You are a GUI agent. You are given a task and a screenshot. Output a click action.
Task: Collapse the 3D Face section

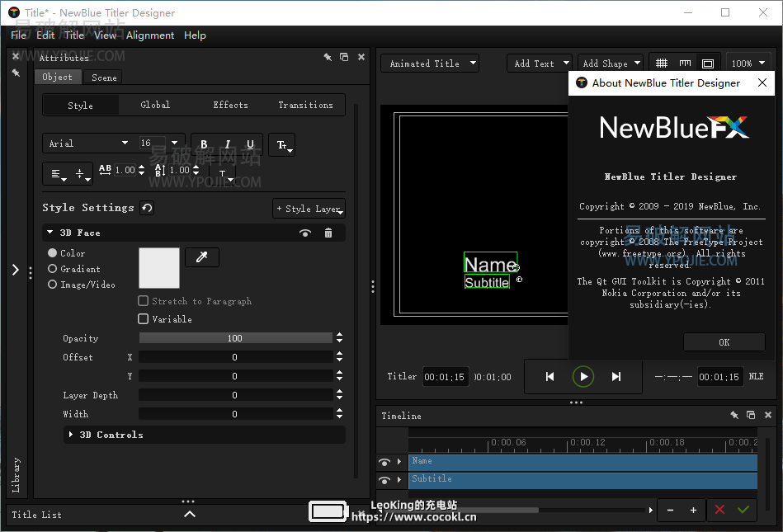pos(50,232)
